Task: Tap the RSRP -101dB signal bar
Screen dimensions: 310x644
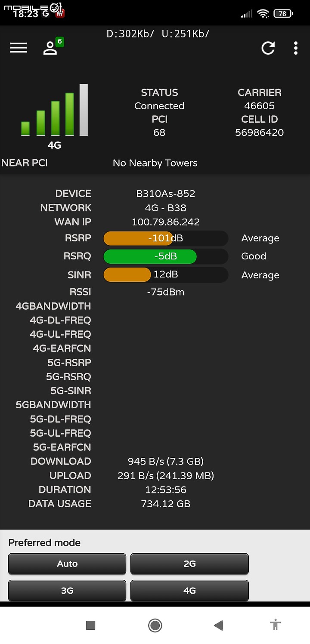Action: tap(166, 238)
